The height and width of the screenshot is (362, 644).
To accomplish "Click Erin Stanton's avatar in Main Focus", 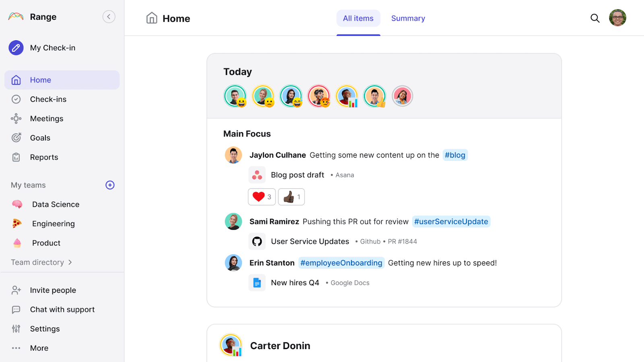I will coord(233,263).
